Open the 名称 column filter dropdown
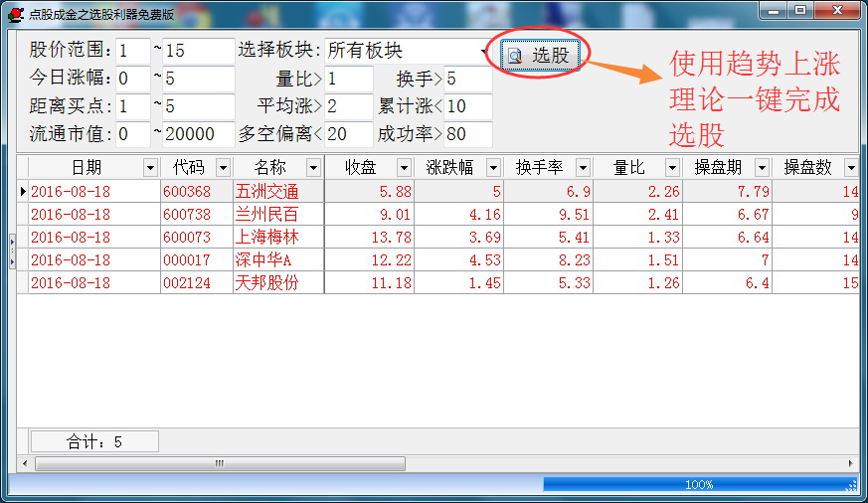 click(x=313, y=168)
